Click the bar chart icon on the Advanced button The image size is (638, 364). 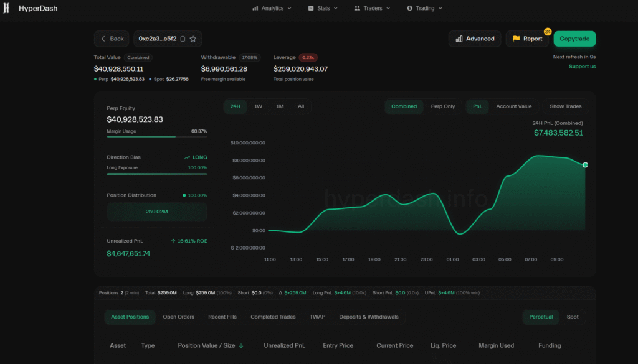(459, 39)
